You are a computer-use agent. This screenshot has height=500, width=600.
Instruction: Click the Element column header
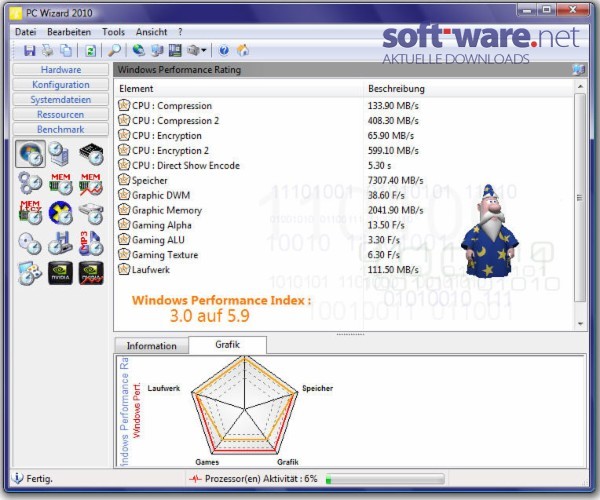(239, 88)
